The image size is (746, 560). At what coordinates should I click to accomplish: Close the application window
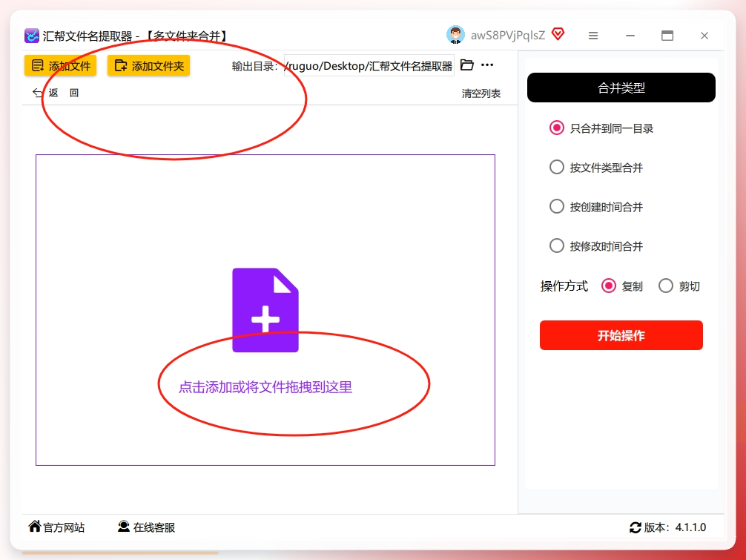coord(704,36)
